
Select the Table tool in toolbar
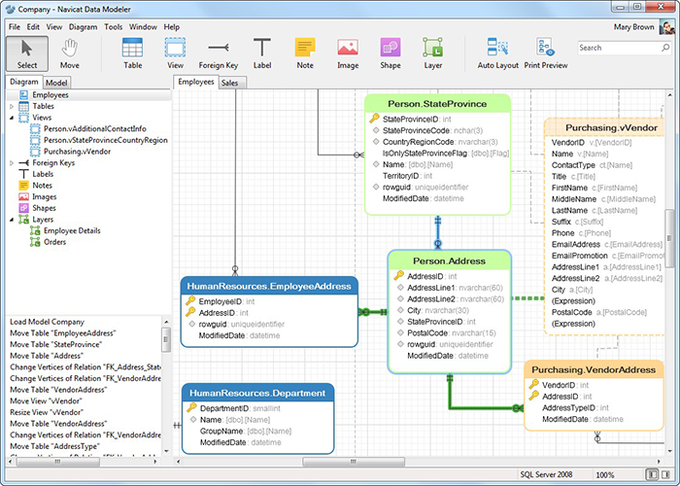click(x=132, y=53)
